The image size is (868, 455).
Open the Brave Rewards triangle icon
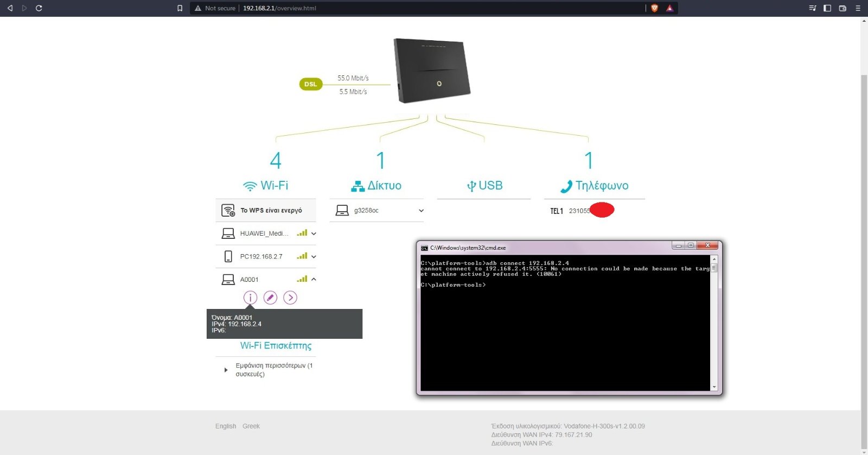click(669, 8)
